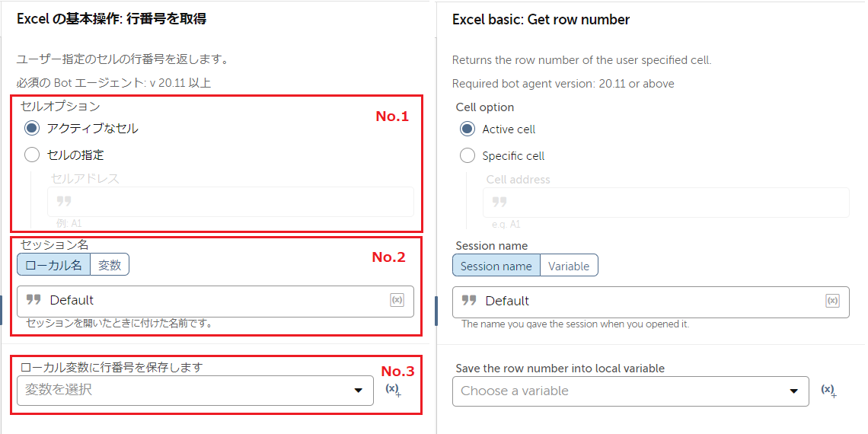Click the English Cell address input box

(665, 203)
